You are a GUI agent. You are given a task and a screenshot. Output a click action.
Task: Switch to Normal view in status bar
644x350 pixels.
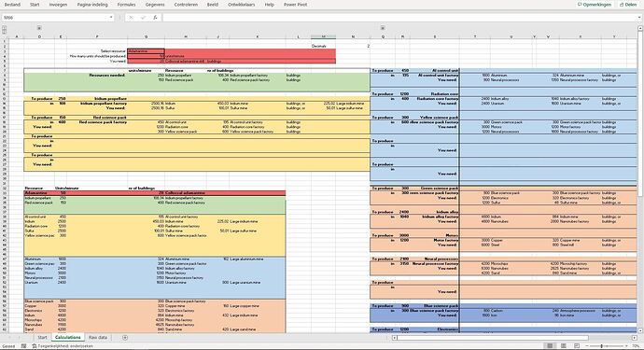coord(550,346)
